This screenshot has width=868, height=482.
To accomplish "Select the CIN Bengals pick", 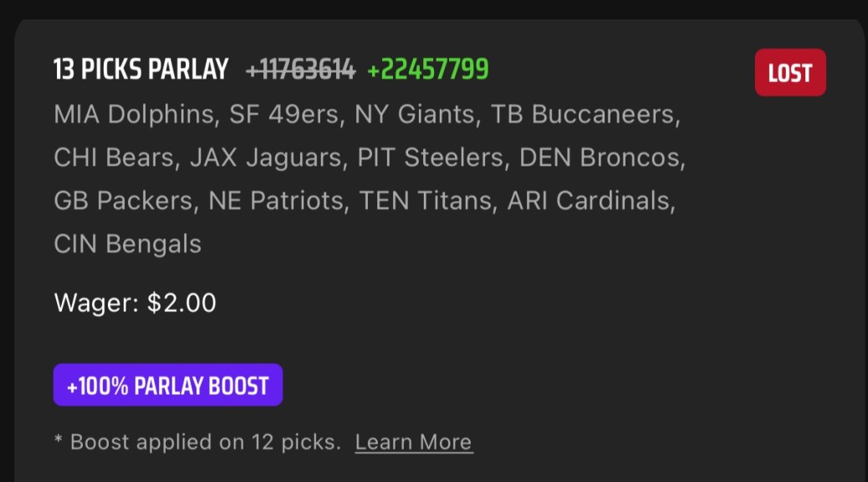I will pyautogui.click(x=127, y=244).
